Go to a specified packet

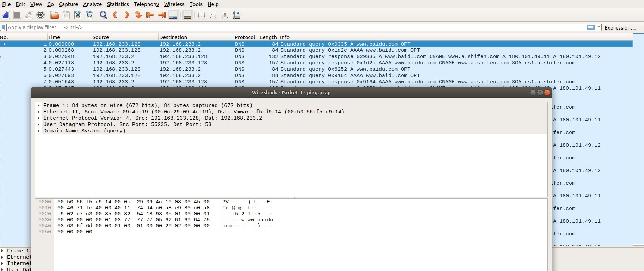point(138,15)
